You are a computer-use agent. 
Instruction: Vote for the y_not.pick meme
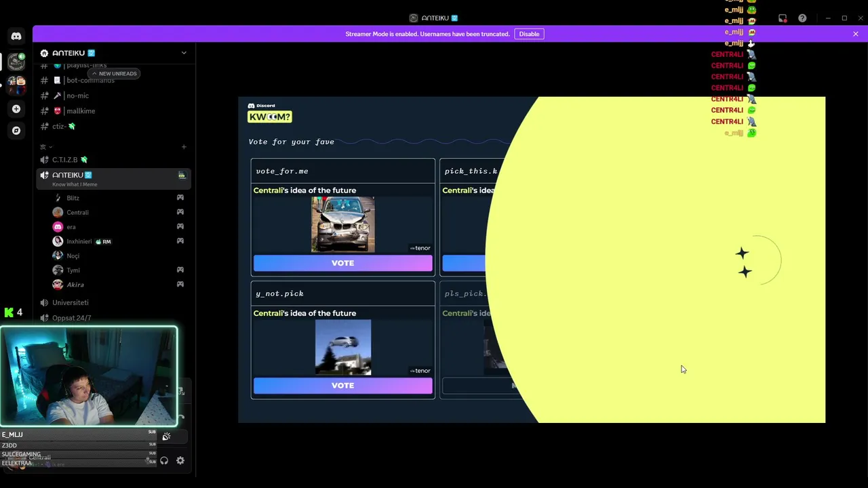[x=342, y=386]
